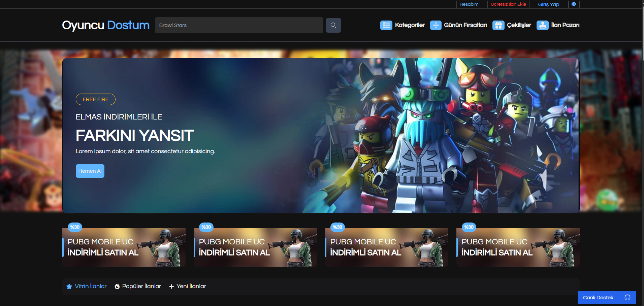Open the first PUBG Mobile UC banner
This screenshot has width=644, height=306.
pyautogui.click(x=124, y=247)
